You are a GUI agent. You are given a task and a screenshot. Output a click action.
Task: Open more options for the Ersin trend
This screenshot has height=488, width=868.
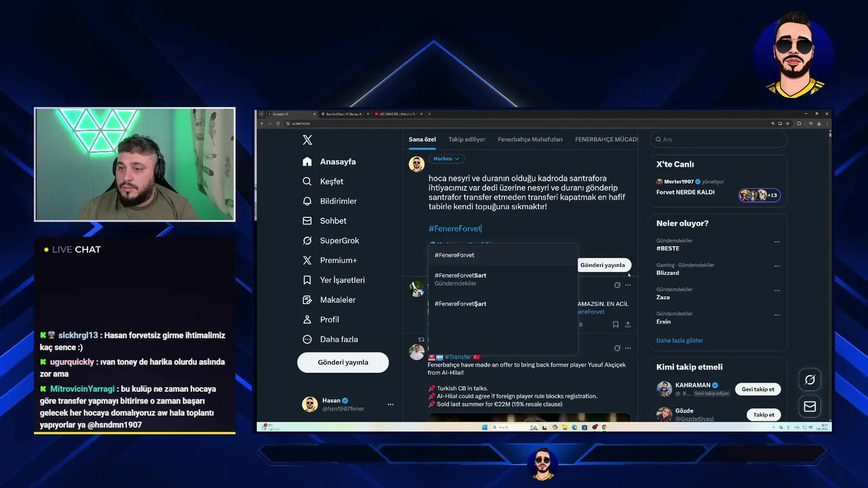[x=777, y=314]
